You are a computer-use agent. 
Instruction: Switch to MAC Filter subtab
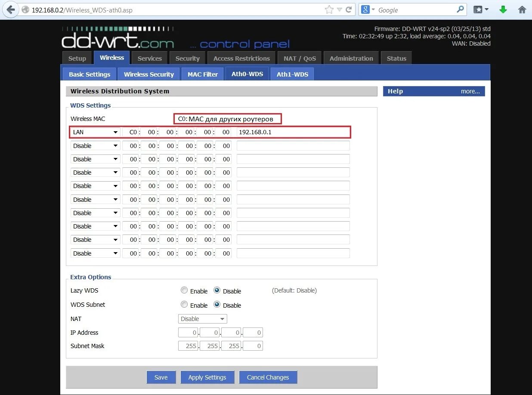(x=203, y=74)
